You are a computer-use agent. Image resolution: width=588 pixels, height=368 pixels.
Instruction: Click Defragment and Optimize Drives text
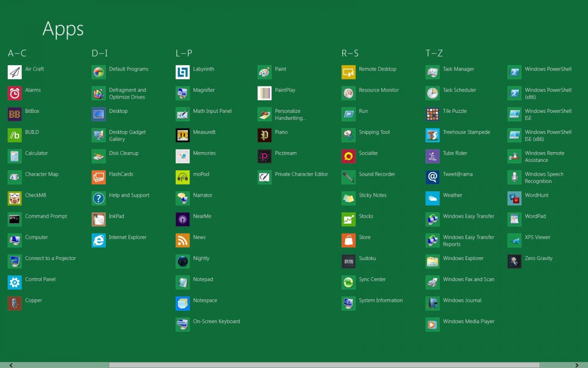coord(127,93)
